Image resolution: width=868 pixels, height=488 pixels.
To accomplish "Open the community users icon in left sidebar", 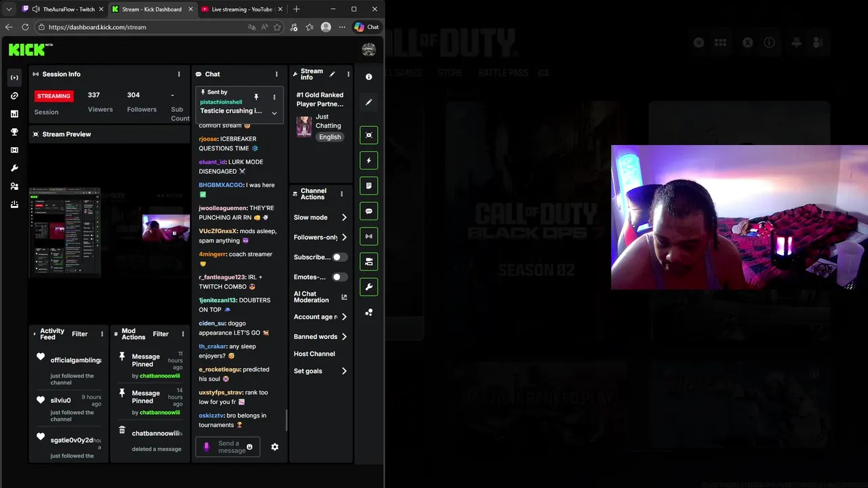I will (x=14, y=186).
